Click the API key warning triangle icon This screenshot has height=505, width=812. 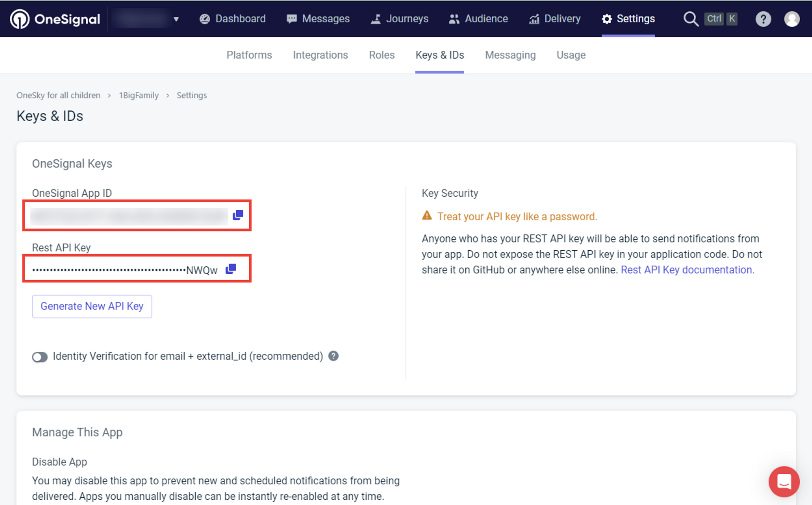tap(427, 215)
